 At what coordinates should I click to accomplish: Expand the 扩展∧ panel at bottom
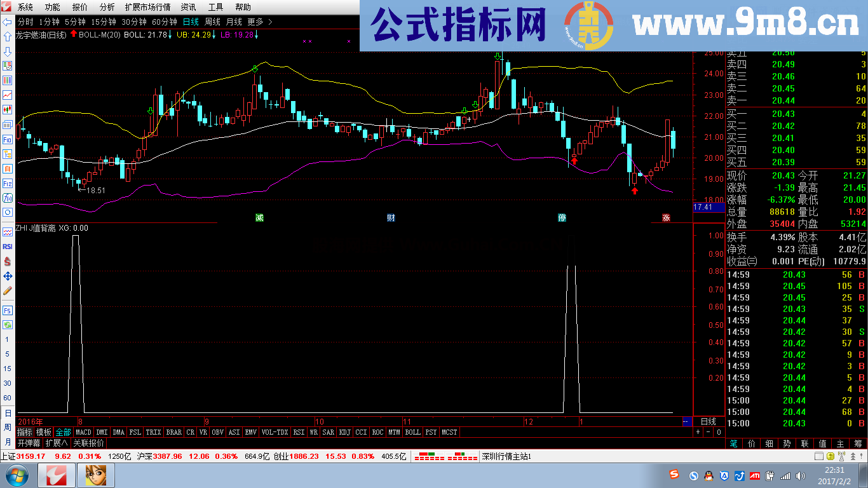click(x=57, y=443)
